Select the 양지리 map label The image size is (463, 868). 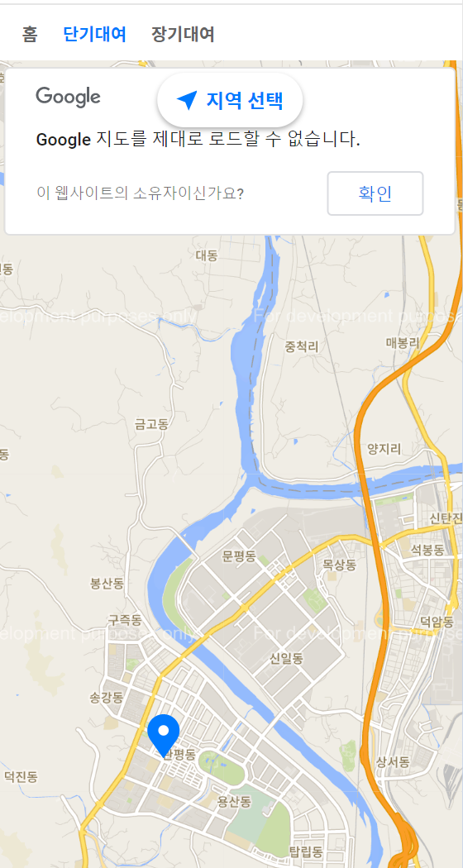(384, 449)
